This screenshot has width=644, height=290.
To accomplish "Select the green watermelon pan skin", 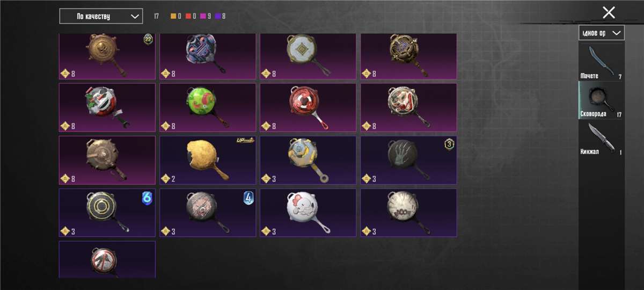I will click(x=208, y=107).
